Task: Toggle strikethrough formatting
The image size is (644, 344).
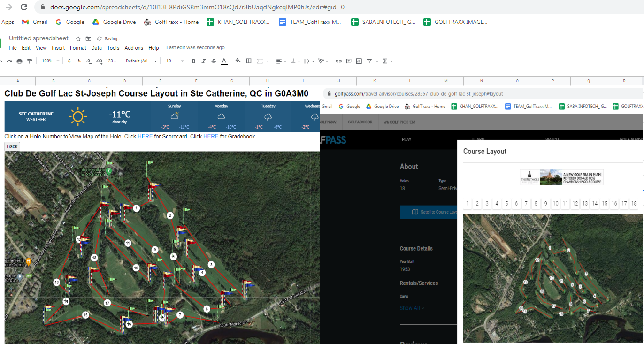Action: tap(214, 61)
